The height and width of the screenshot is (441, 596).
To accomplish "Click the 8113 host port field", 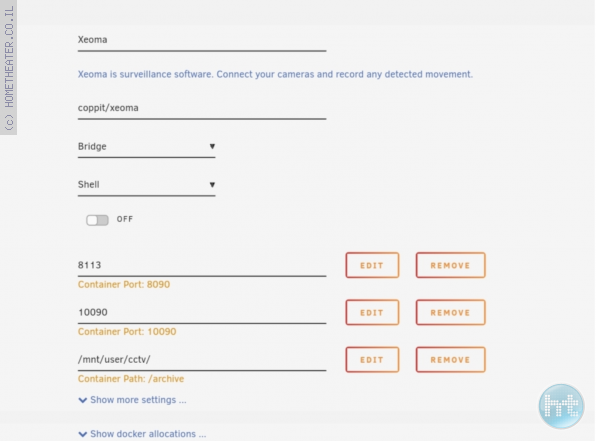I will click(x=202, y=265).
